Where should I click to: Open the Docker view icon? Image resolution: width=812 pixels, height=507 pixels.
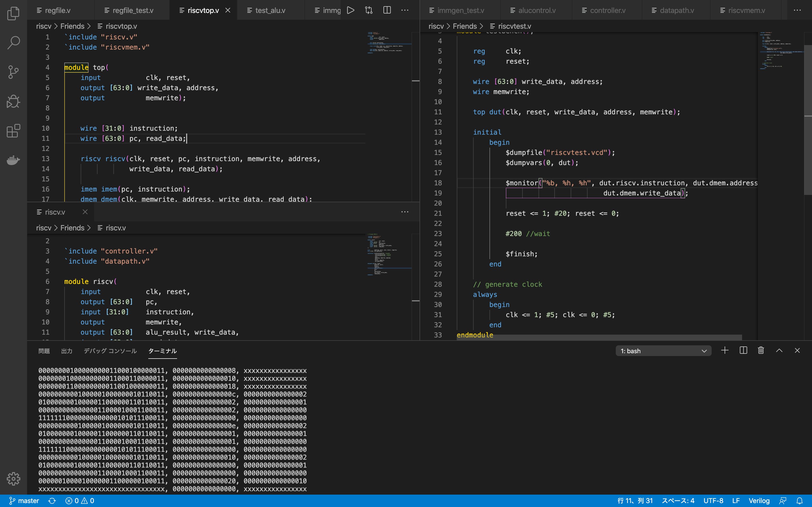tap(14, 160)
